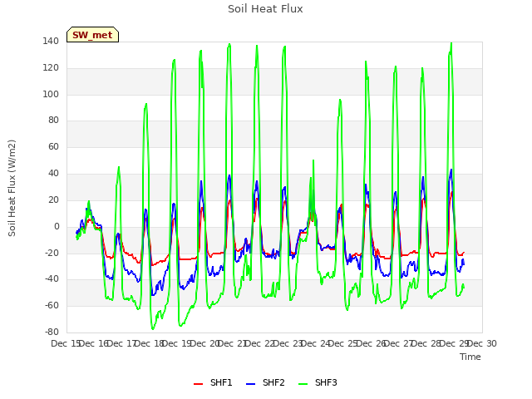Click the Dec 15 x-axis tick label
The height and width of the screenshot is (399, 532).
[x=66, y=343]
